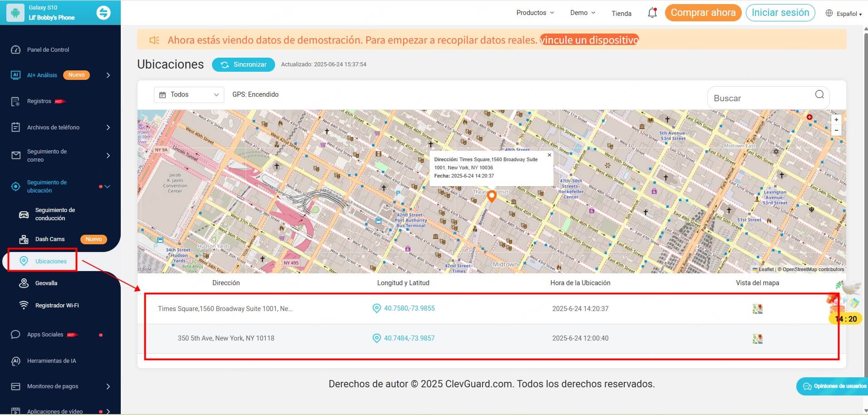Click the Sincronizar button
This screenshot has height=415, width=868.
tap(243, 64)
